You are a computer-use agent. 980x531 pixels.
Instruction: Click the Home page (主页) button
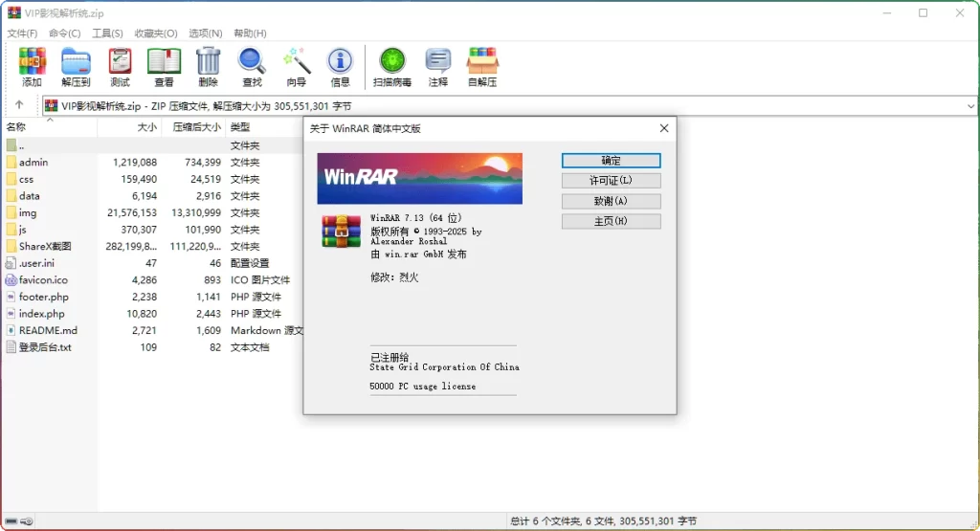coord(611,221)
